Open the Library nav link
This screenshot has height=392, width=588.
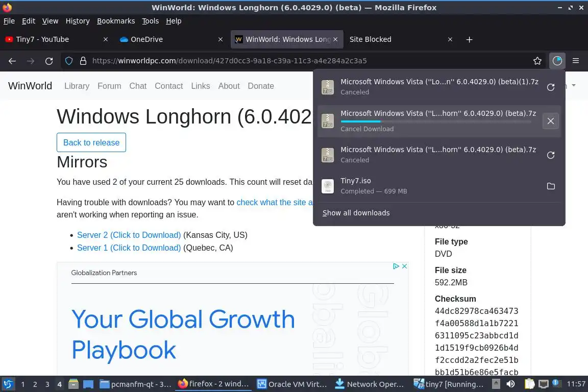click(x=77, y=86)
